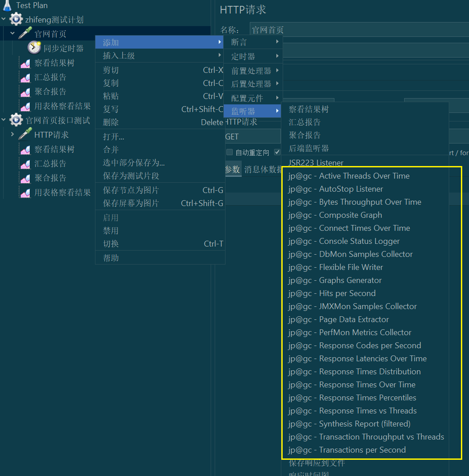Add the 聚合报告 listener from the submenu

[x=365, y=135]
